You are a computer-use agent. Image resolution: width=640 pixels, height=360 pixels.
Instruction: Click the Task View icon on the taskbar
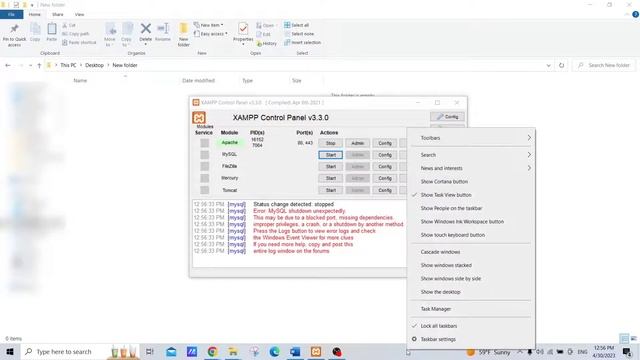(149, 351)
